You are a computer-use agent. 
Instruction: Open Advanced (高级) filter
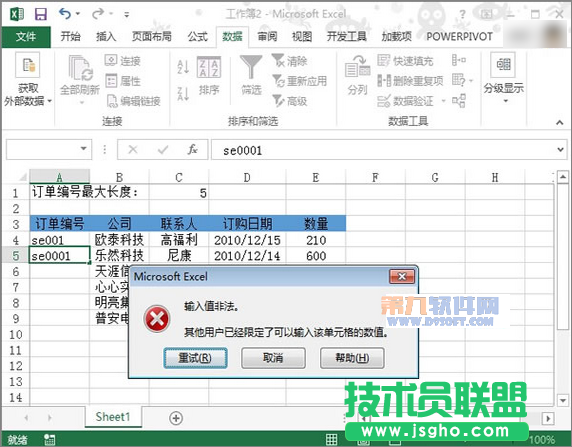coord(290,101)
